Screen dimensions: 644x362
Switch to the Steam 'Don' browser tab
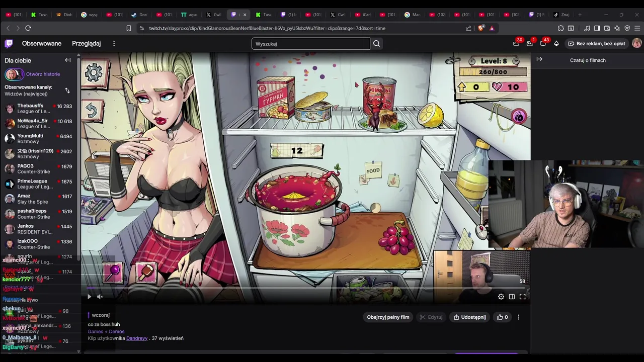point(140,15)
